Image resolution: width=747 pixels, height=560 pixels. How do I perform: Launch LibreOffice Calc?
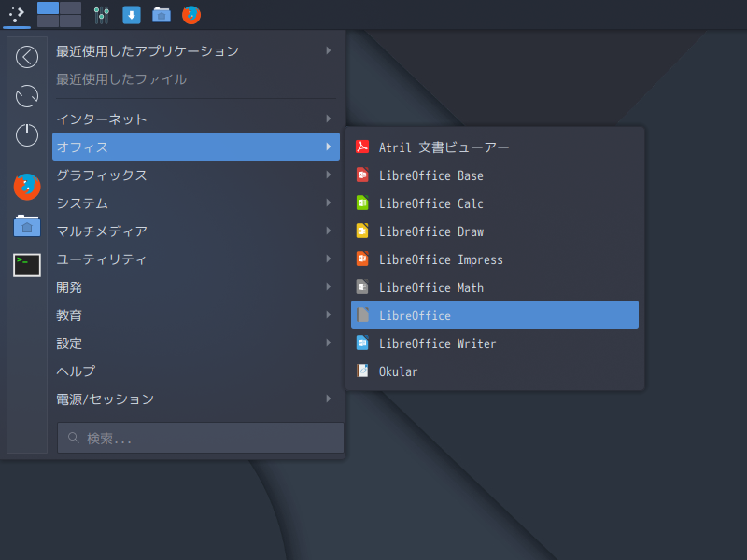pyautogui.click(x=495, y=203)
